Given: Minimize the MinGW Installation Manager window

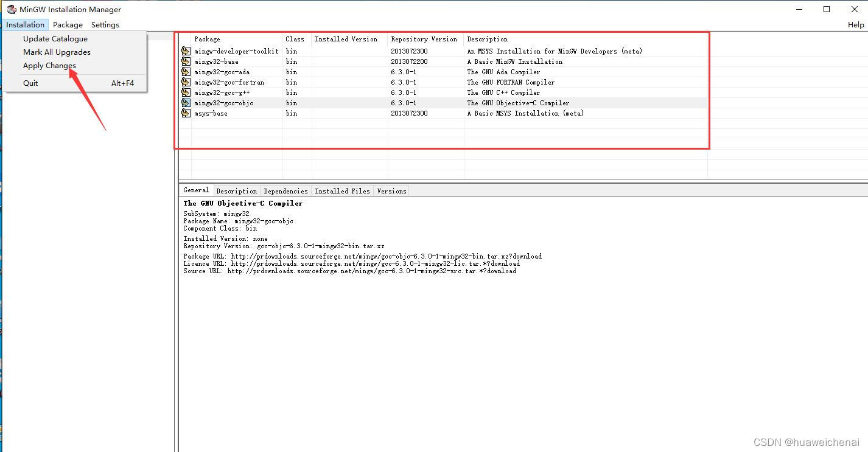Looking at the screenshot, I should click(x=799, y=9).
